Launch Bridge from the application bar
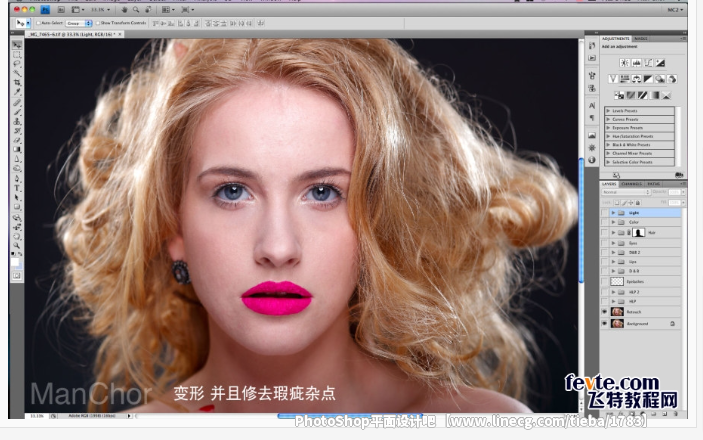The width and height of the screenshot is (703, 440). coord(61,9)
